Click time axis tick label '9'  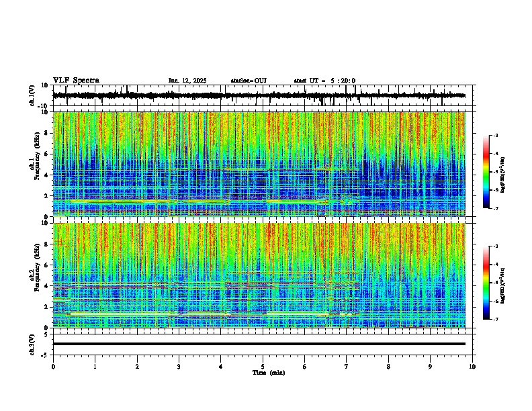click(x=430, y=367)
